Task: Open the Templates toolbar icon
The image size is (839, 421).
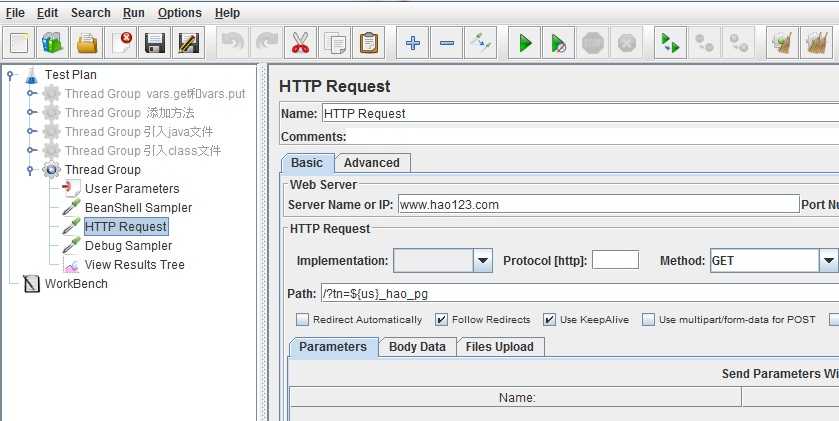Action: click(52, 43)
